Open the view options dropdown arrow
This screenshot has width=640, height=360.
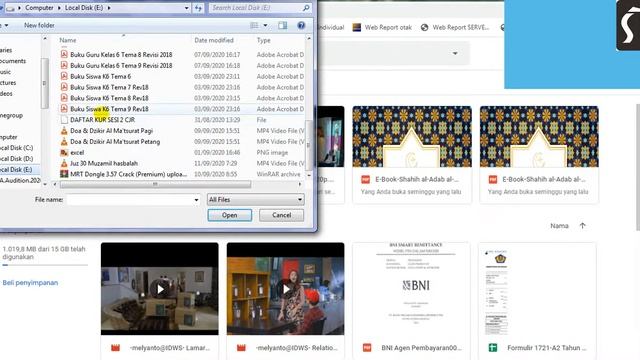coord(265,25)
